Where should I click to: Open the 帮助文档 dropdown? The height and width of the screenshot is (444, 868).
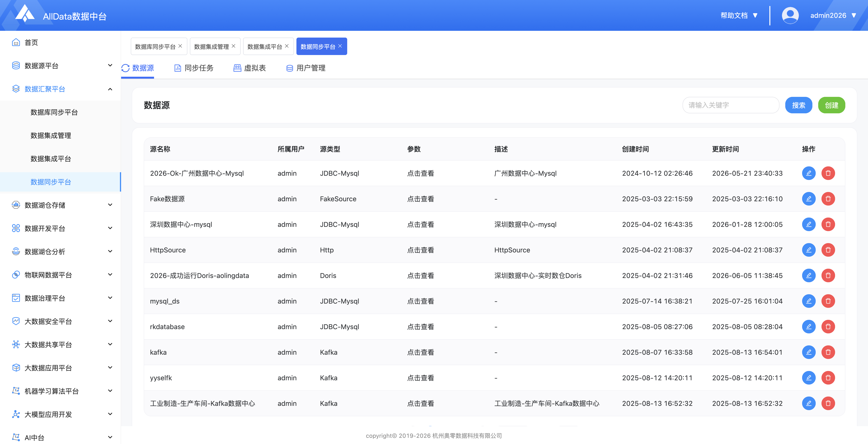(739, 15)
